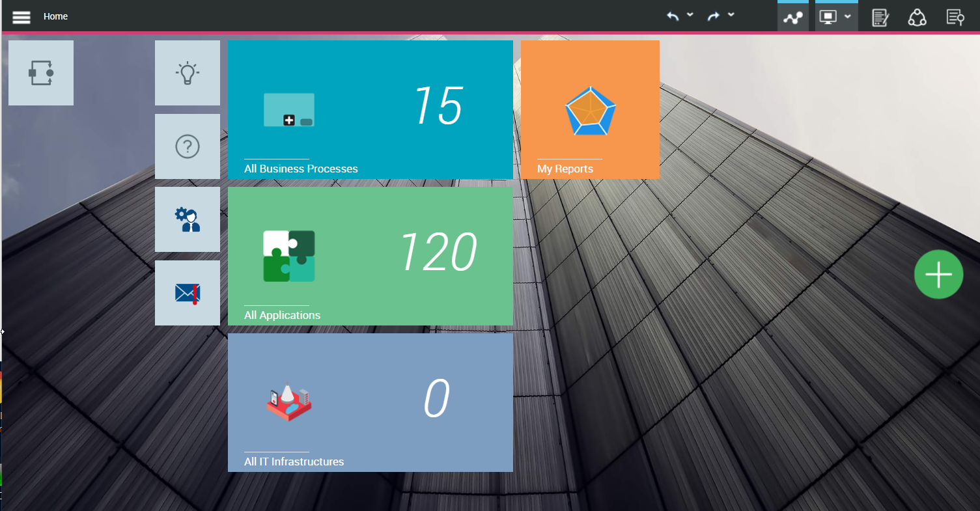980x511 pixels.
Task: Expand the undo history dropdown arrow
Action: pos(690,14)
